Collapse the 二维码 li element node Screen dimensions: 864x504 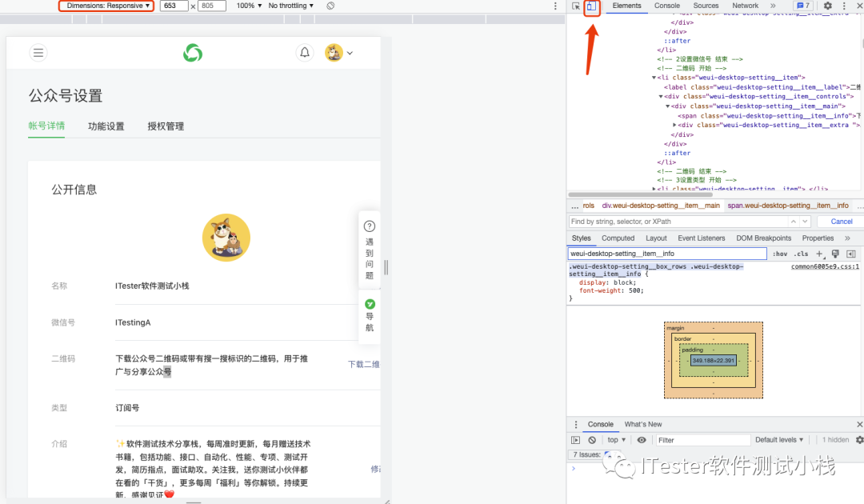(x=654, y=78)
